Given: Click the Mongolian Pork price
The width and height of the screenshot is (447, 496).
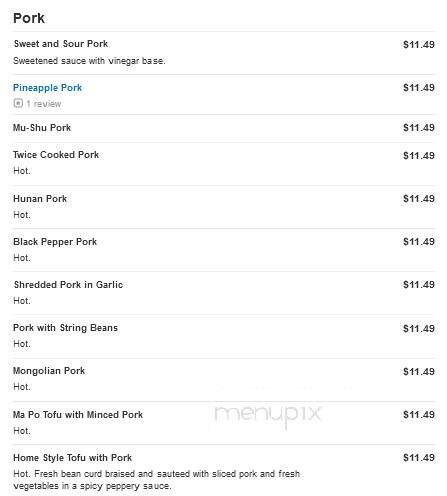Looking at the screenshot, I should pyautogui.click(x=419, y=371).
